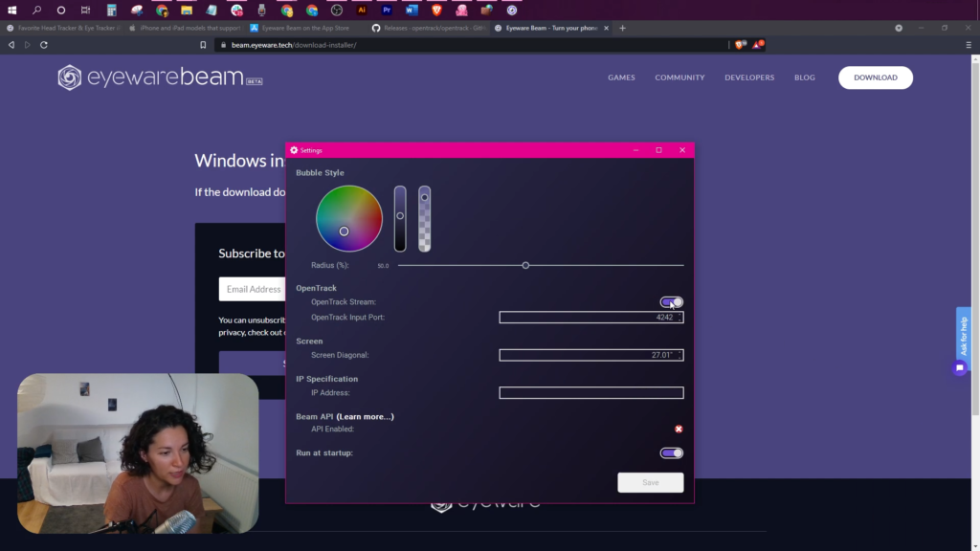Image resolution: width=980 pixels, height=551 pixels.
Task: Open the microphone app on the taskbar
Action: tap(261, 10)
